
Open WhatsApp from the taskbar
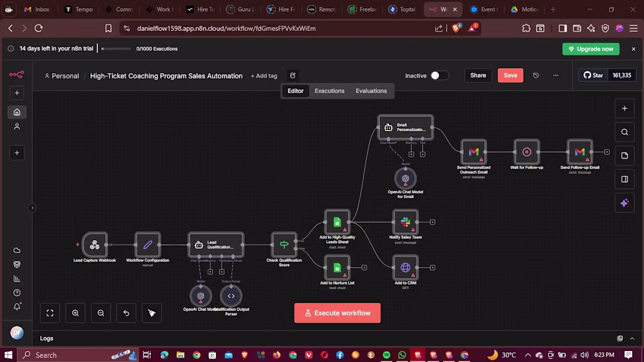point(402,355)
